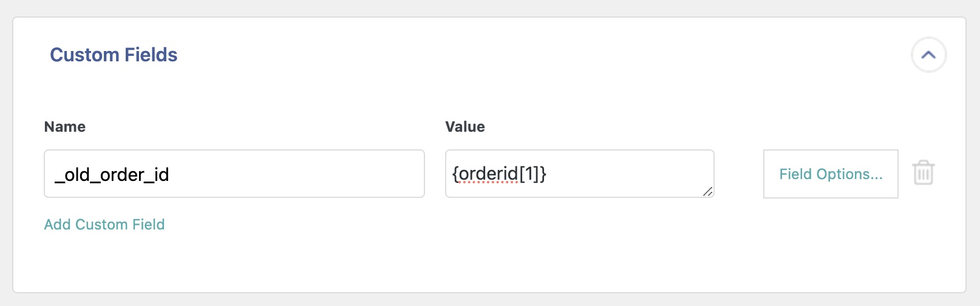
Task: Click the Add Custom Field link
Action: click(x=104, y=225)
